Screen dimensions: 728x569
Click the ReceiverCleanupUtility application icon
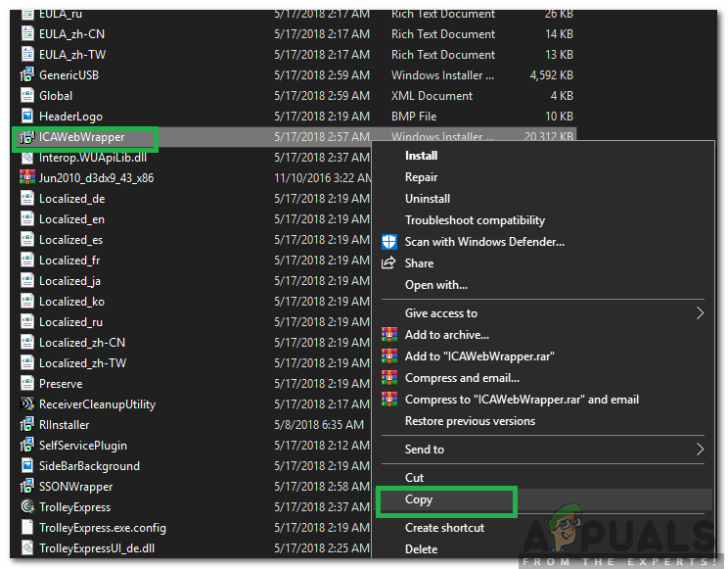coord(27,403)
